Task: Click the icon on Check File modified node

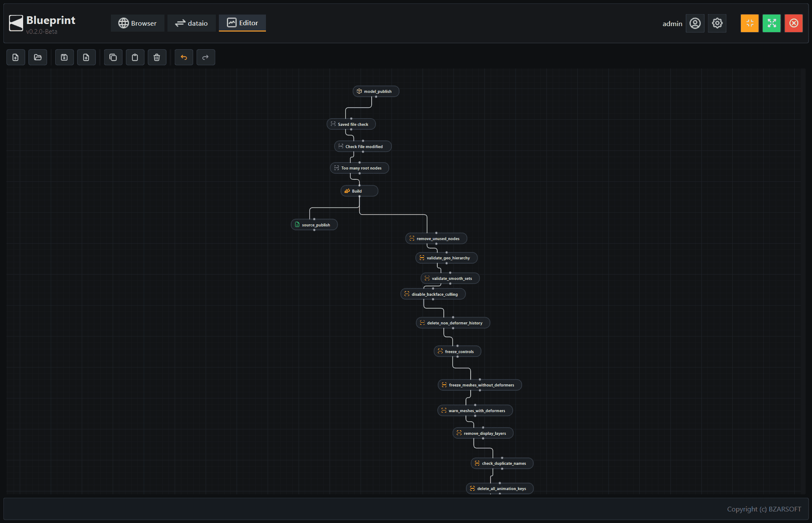Action: coord(341,146)
